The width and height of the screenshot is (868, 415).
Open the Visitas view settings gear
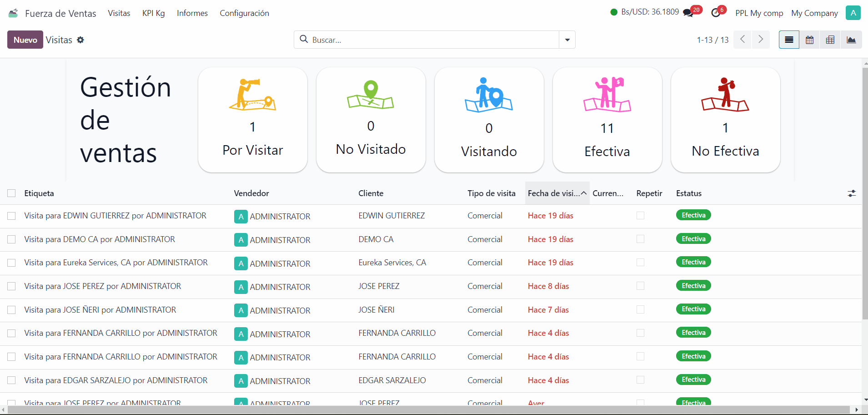click(81, 40)
